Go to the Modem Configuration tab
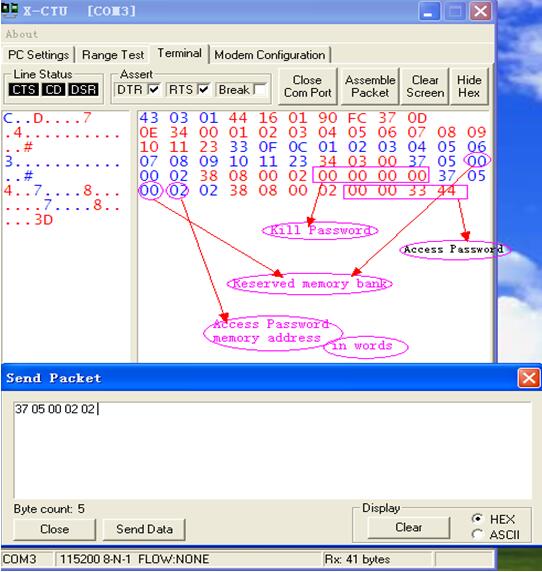542x572 pixels. (270, 55)
